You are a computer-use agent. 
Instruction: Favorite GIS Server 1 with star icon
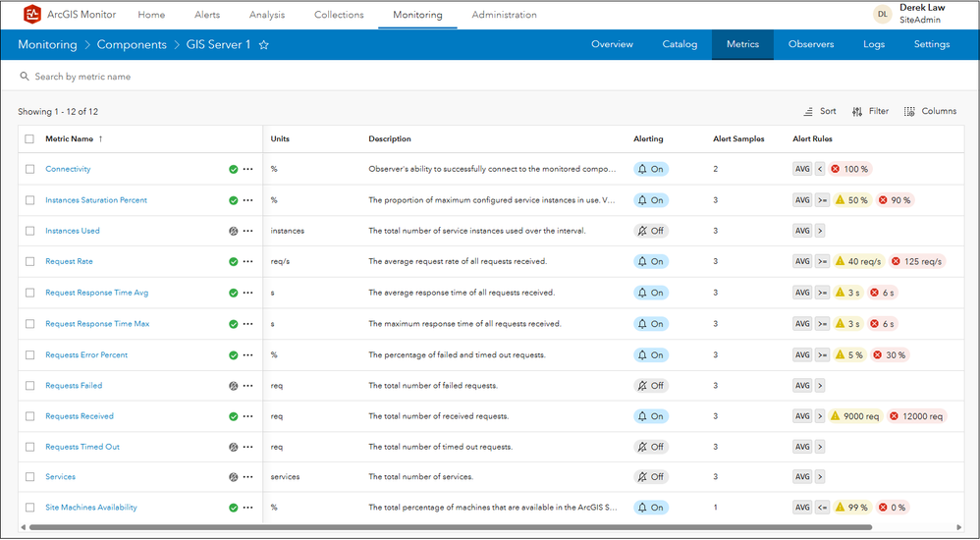[x=264, y=45]
